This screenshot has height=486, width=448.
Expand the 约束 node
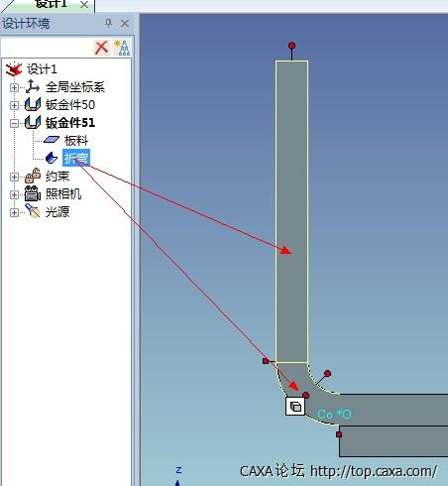pyautogui.click(x=14, y=177)
